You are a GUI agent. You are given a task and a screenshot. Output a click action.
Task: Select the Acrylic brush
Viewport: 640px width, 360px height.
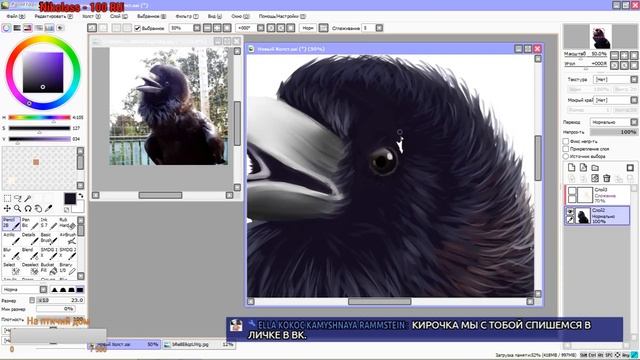(x=11, y=238)
